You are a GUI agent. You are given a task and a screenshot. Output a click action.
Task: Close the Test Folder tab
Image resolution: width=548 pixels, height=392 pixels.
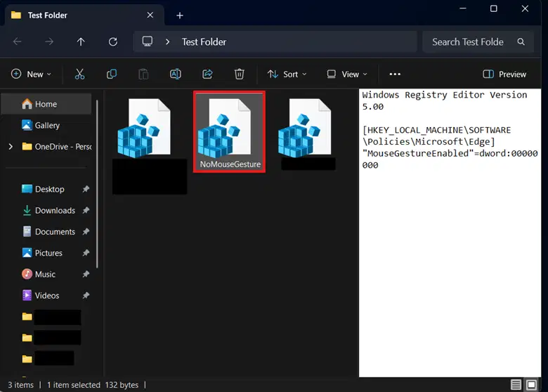coord(150,15)
